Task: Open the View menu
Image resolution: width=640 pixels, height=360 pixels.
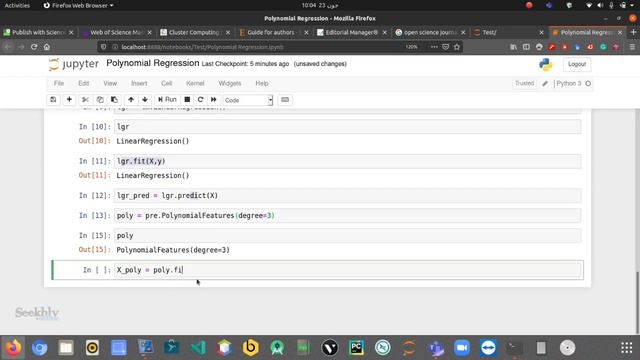Action: pos(110,83)
